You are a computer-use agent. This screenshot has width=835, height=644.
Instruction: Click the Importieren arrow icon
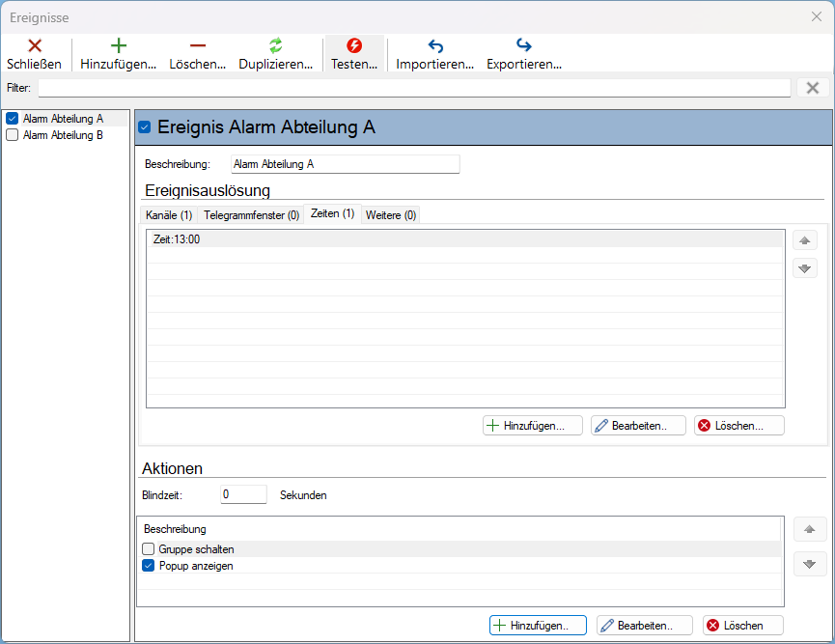tap(435, 46)
